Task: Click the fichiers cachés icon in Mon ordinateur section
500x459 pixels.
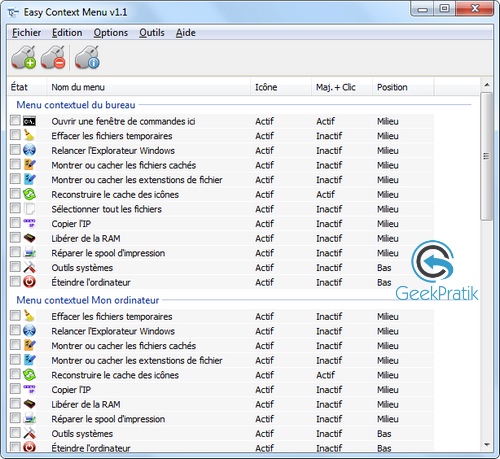Action: pyautogui.click(x=29, y=346)
